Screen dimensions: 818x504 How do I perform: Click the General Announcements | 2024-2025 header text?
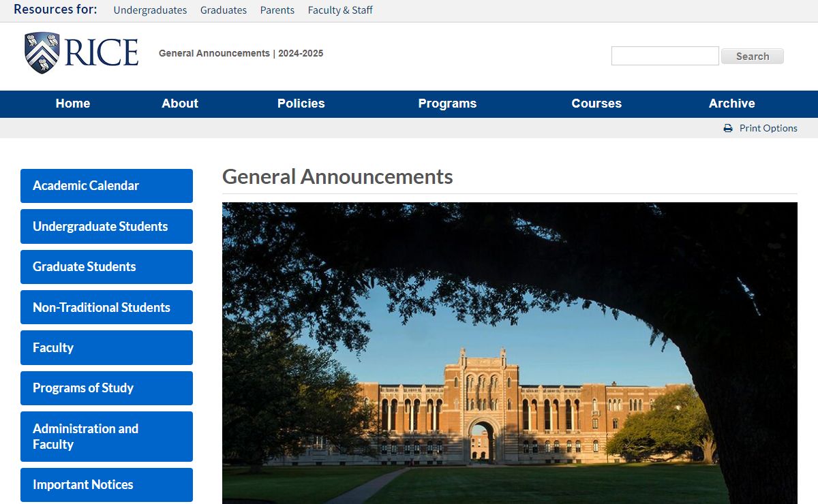(x=241, y=53)
